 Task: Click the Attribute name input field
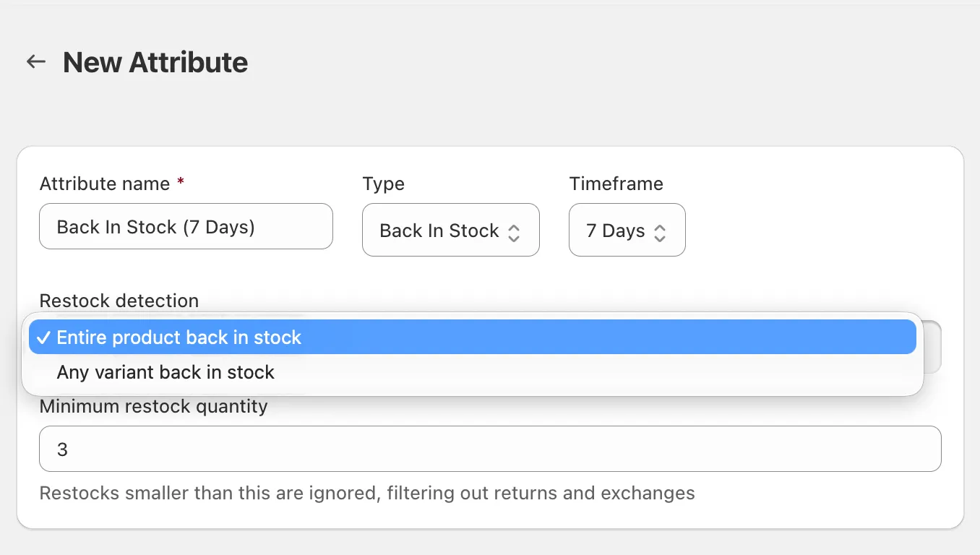tap(186, 227)
